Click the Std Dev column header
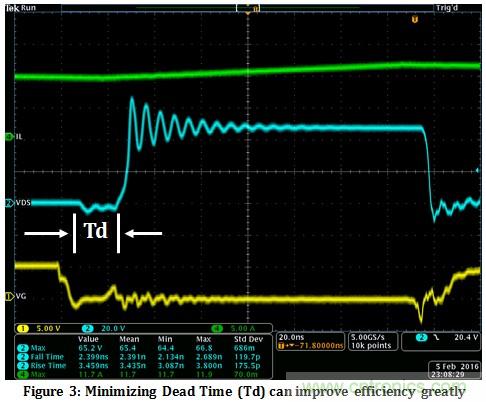 point(248,339)
